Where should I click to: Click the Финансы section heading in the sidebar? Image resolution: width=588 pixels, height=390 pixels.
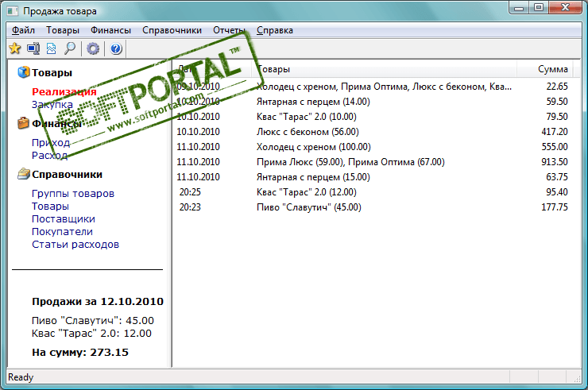click(56, 123)
